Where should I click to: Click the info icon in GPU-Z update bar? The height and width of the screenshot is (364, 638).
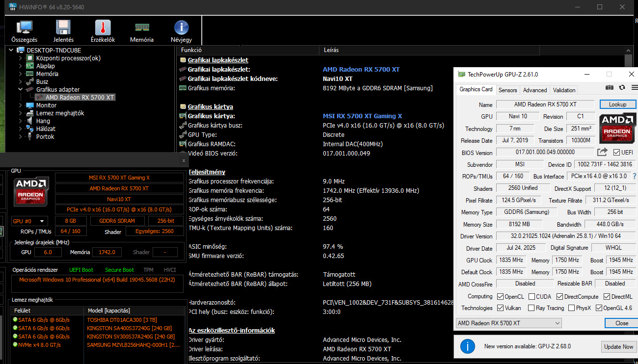pyautogui.click(x=467, y=346)
